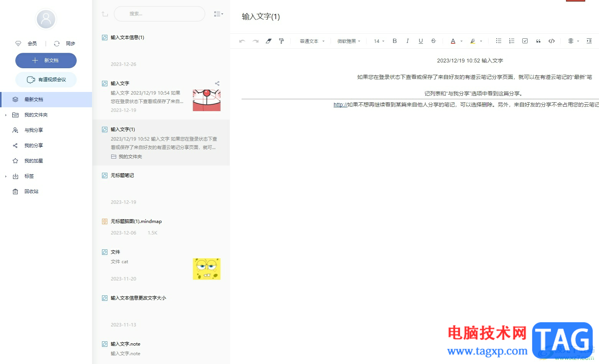The image size is (599, 364).
Task: Insert a checkbox to-do item
Action: tap(525, 41)
